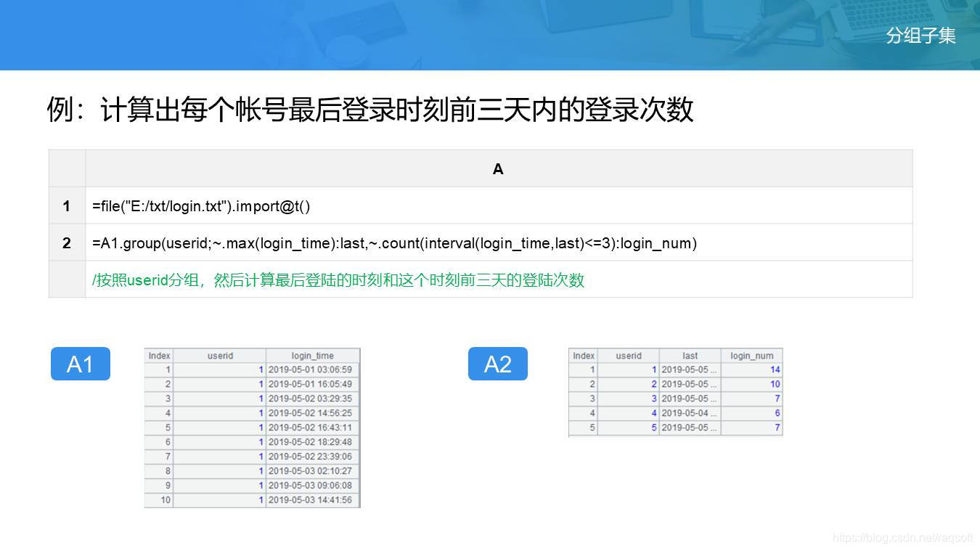This screenshot has height=551, width=980.
Task: Select cell 2019-05-03 02:10:27
Action: point(313,471)
